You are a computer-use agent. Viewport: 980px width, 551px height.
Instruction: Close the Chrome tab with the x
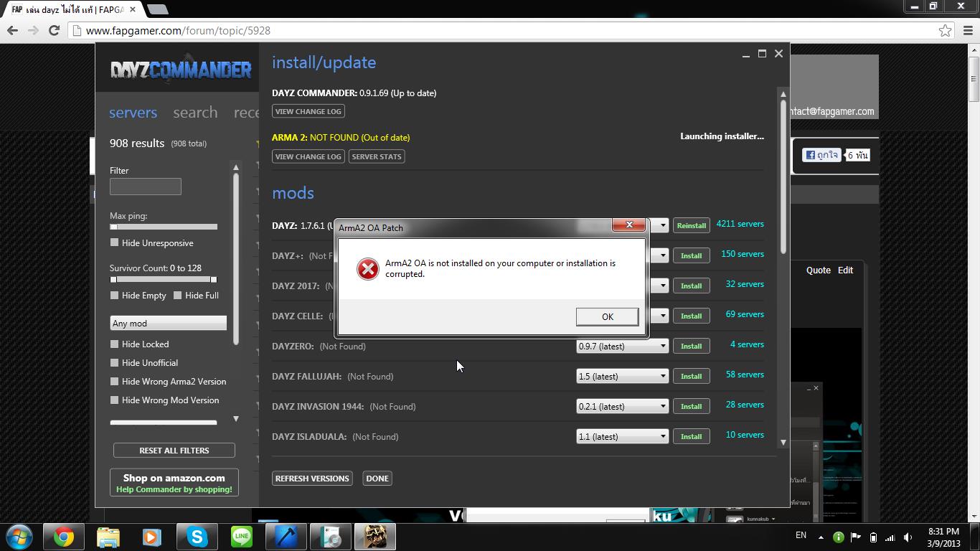click(x=133, y=9)
